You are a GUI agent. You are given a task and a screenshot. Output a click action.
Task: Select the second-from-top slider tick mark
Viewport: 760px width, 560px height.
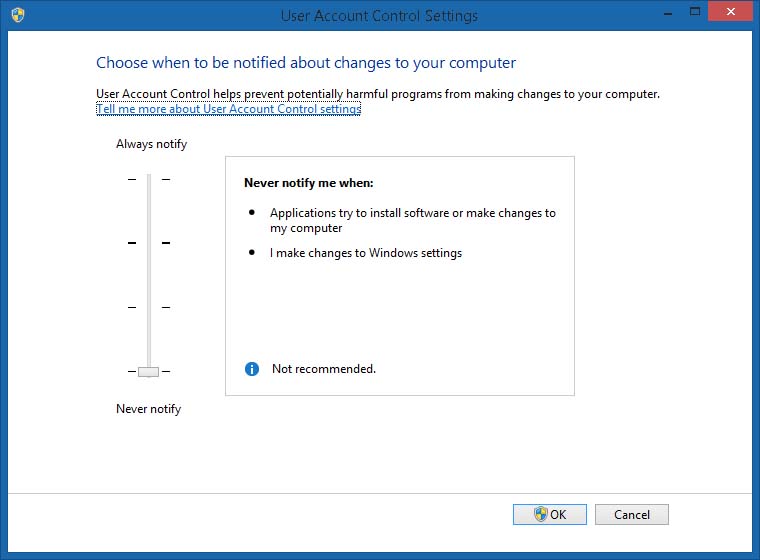tap(149, 243)
